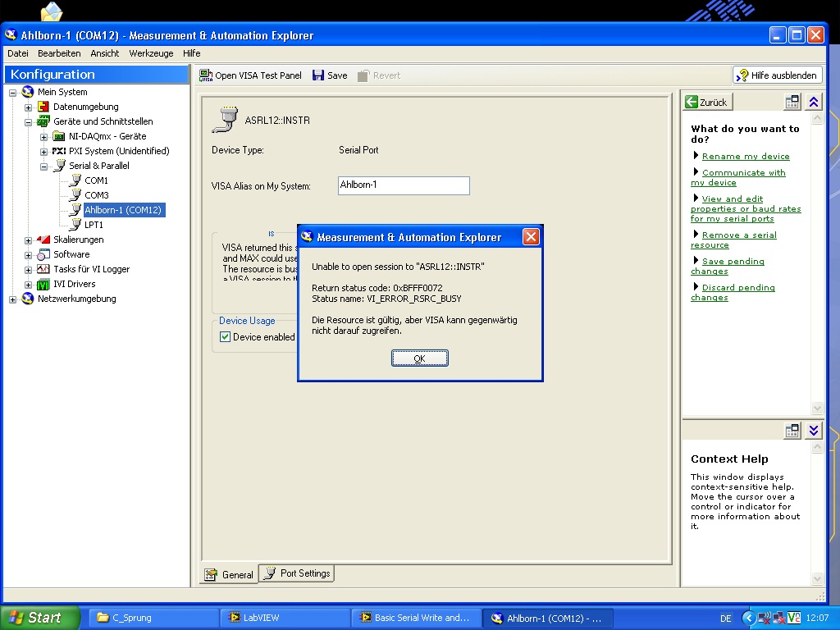This screenshot has height=630, width=840.
Task: Close the error dialog with X
Action: tap(531, 237)
